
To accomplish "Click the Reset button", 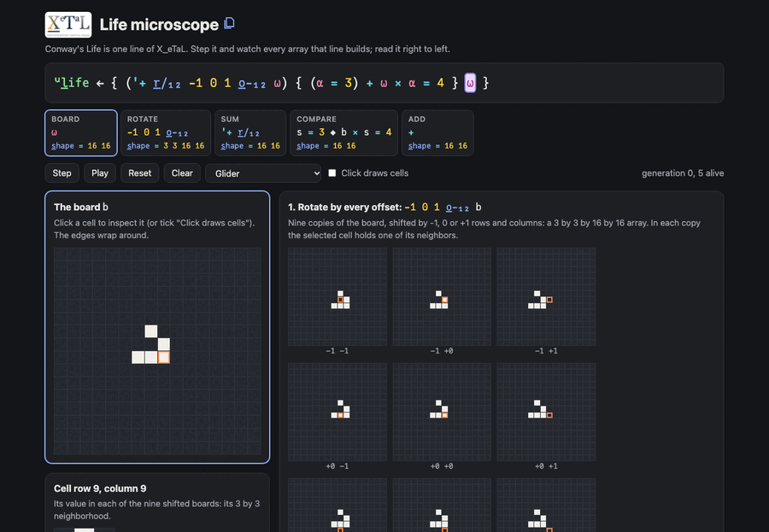I will tap(140, 173).
